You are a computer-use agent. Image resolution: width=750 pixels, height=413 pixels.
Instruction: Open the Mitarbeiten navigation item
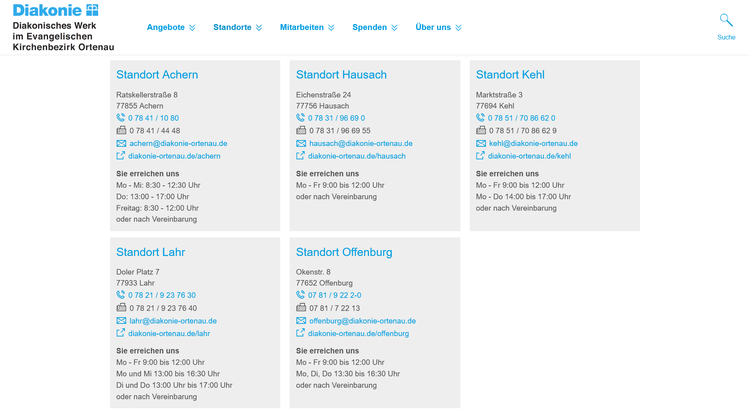click(302, 27)
